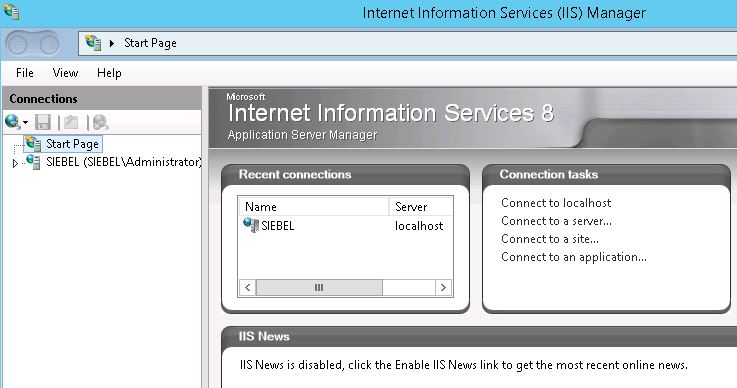Viewport: 737px width, 388px height.
Task: Click 'Connect to a site...' link
Action: [550, 239]
